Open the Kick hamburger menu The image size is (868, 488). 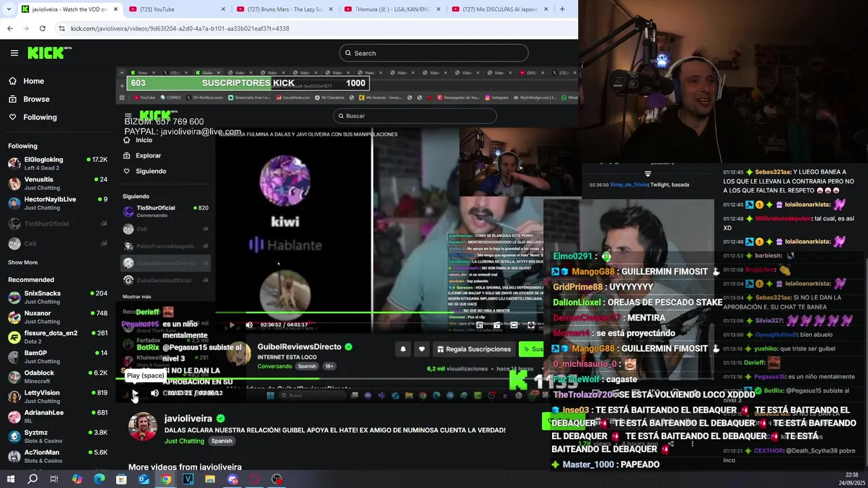(x=14, y=53)
